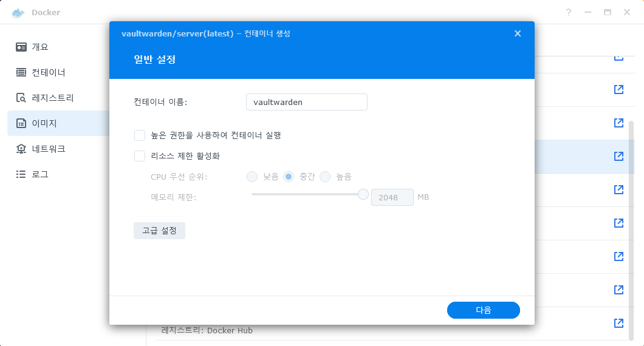Tick the 리소스 제한 활성화 checkbox

pos(140,156)
